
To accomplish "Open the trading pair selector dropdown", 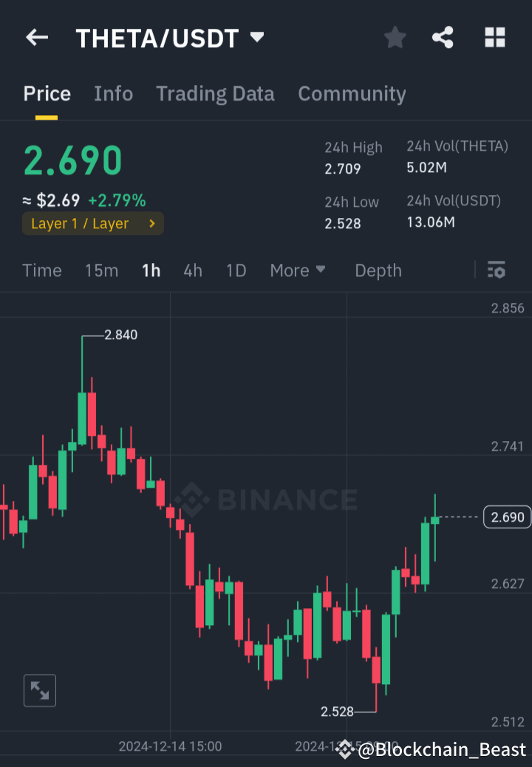I will pos(256,37).
